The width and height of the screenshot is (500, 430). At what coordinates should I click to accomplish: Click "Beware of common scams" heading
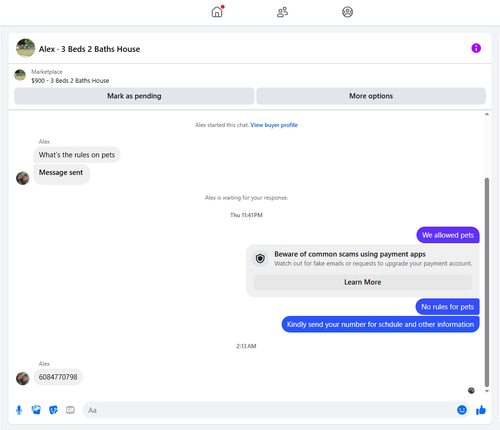coord(350,254)
